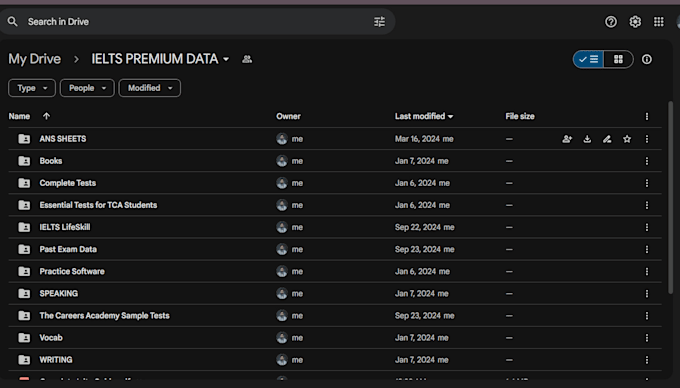The image size is (680, 388).
Task: Switch to grid layout view
Action: [x=618, y=59]
